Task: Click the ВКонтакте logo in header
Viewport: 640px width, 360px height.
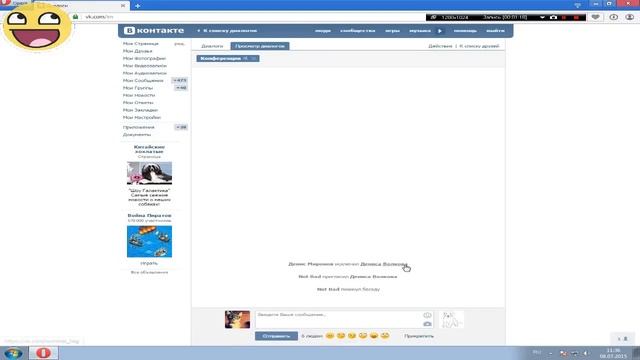Action: (x=154, y=31)
